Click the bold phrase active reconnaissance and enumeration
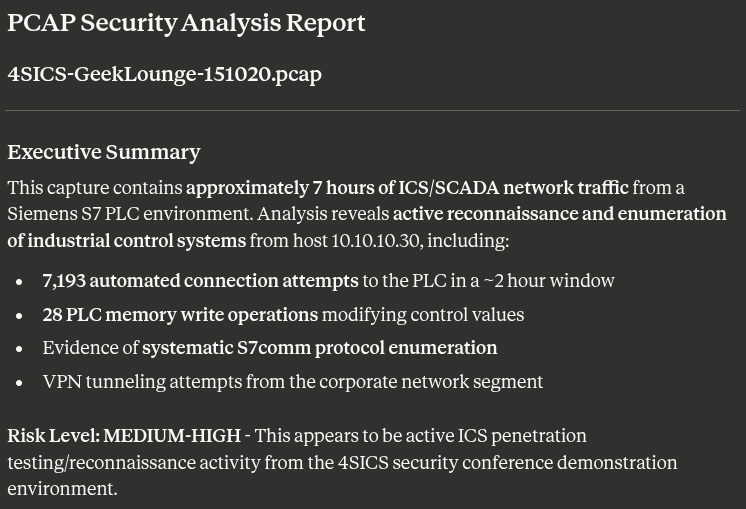The height and width of the screenshot is (509, 746). (559, 214)
